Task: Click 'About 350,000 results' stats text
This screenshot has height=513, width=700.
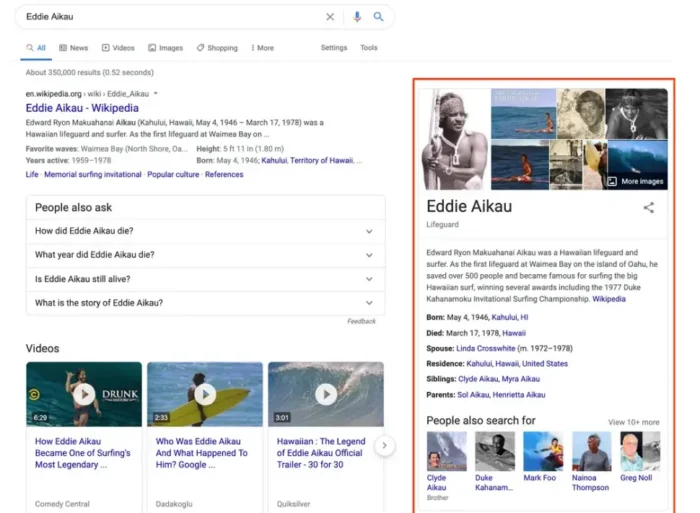Action: (x=89, y=72)
